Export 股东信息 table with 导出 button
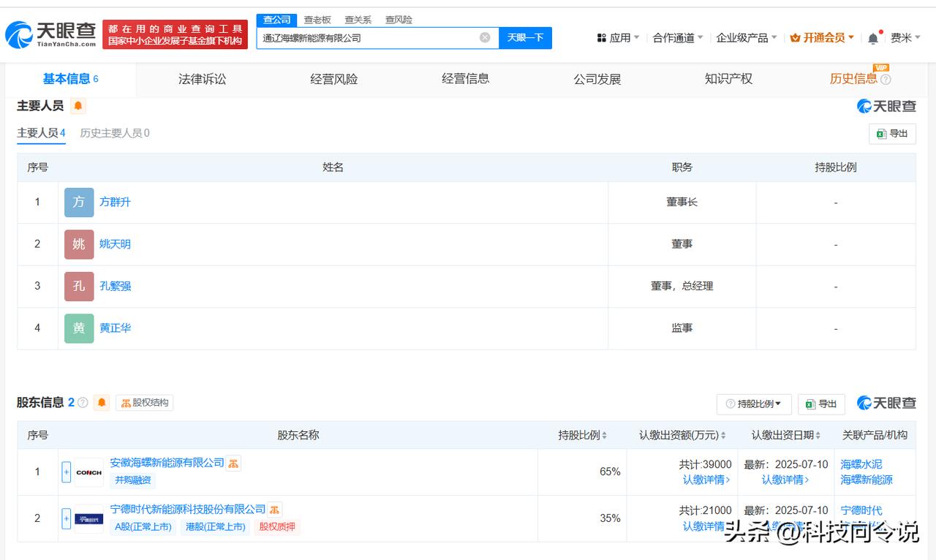The height and width of the screenshot is (560, 936). tap(821, 404)
